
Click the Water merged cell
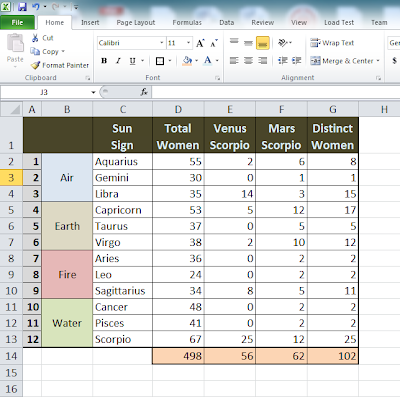[67, 323]
